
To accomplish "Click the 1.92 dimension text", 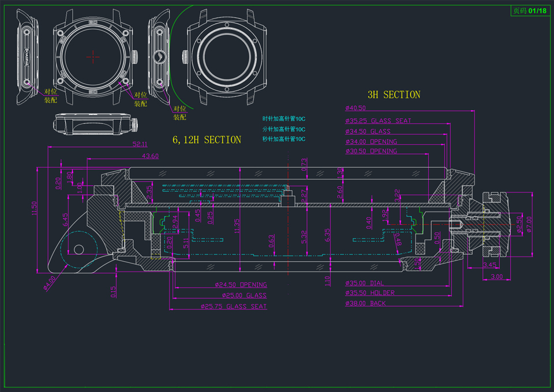I will tap(385, 215).
